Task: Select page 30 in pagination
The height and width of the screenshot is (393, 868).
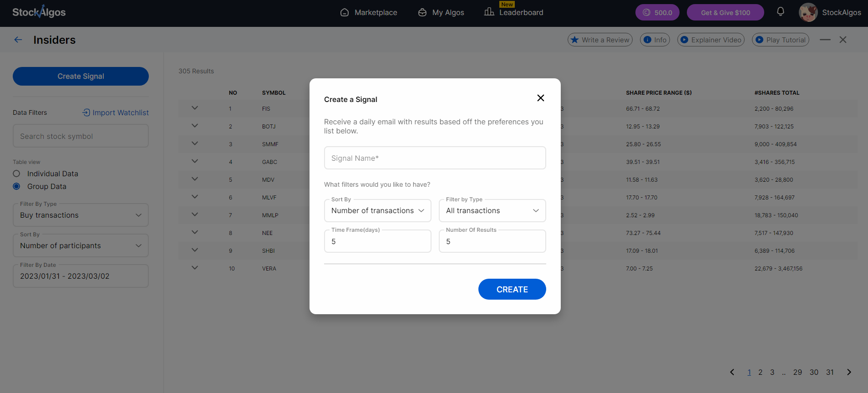Action: [x=814, y=372]
